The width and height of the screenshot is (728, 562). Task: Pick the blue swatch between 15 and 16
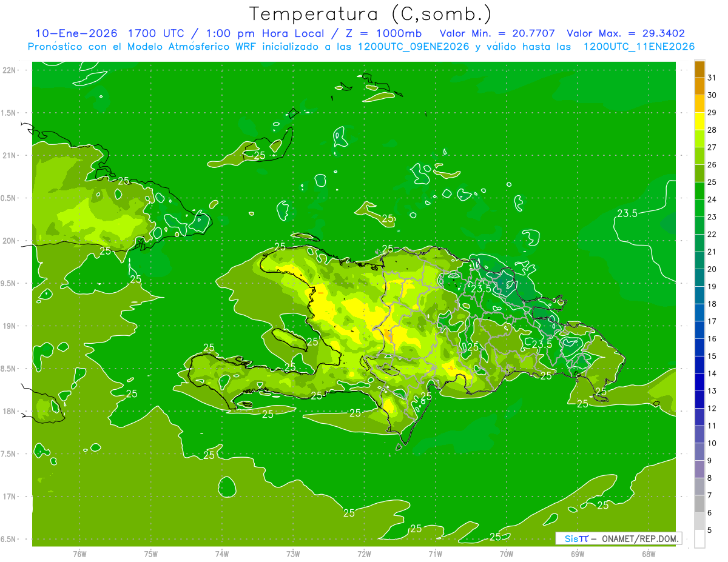699,347
